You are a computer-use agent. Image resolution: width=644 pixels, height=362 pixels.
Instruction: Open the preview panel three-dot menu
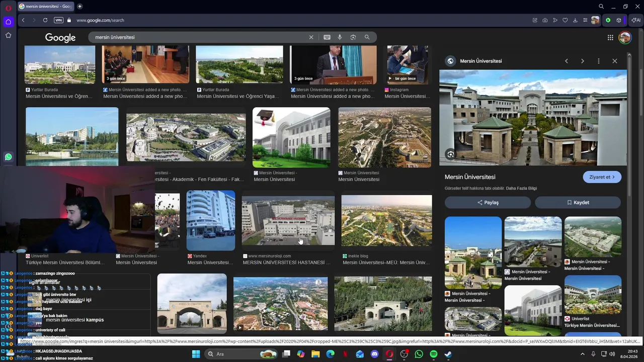click(599, 61)
